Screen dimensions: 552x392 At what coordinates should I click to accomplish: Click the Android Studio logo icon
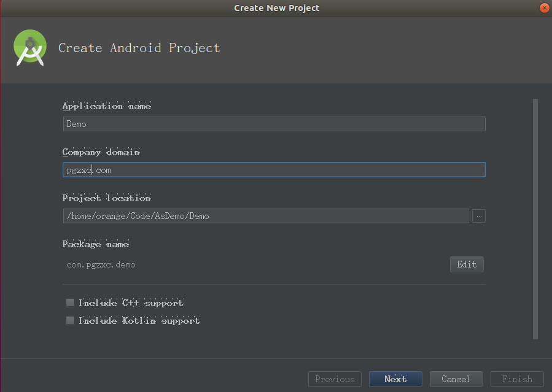[30, 48]
